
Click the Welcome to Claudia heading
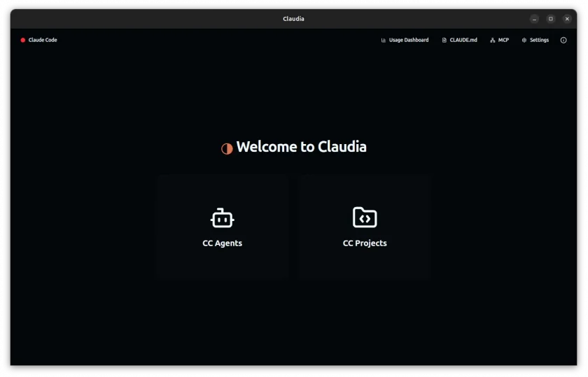click(x=301, y=147)
